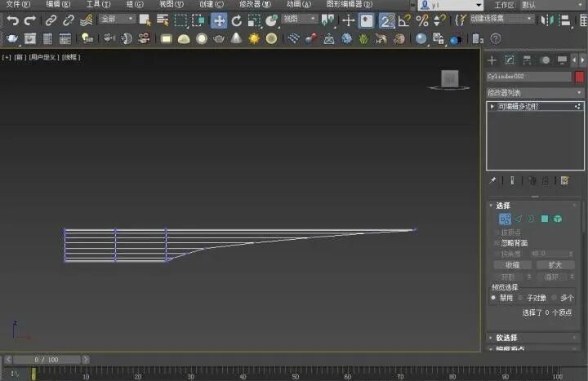Click the Cylinder002 object name field
This screenshot has width=588, height=381.
click(528, 77)
